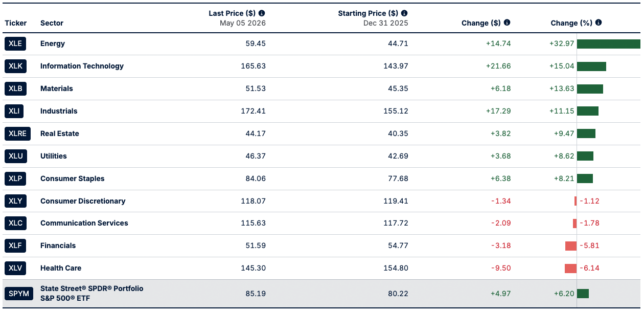Open the Communication Services sector link
Viewport: 644px width, 312px height.
(x=84, y=223)
